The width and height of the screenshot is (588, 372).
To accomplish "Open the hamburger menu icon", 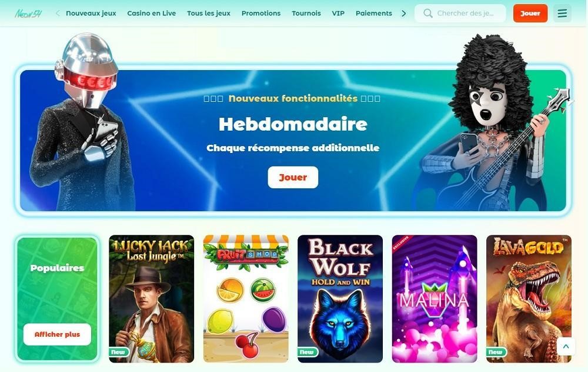I will [x=562, y=13].
